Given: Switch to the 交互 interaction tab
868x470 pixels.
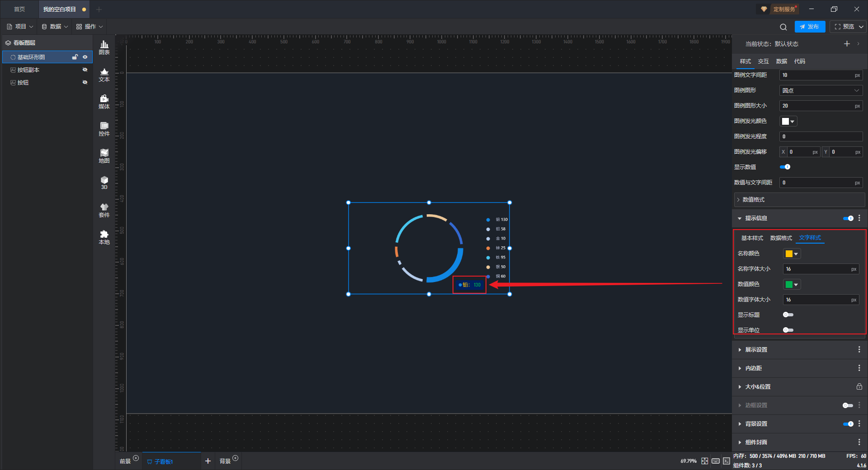Looking at the screenshot, I should [x=764, y=61].
